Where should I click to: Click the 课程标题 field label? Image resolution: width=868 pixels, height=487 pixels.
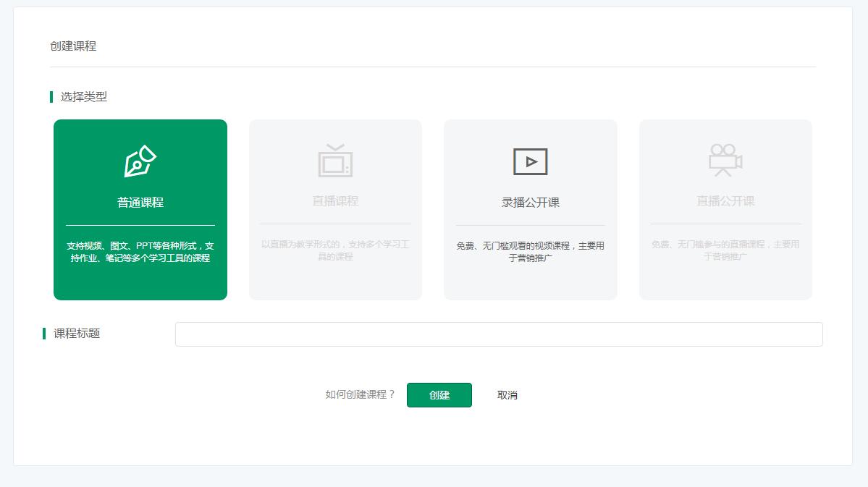tap(77, 333)
